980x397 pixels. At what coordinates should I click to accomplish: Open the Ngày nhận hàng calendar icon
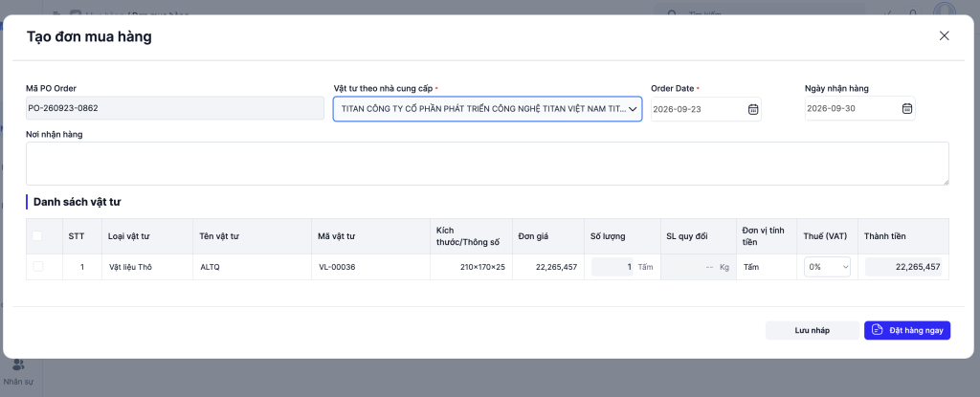907,108
